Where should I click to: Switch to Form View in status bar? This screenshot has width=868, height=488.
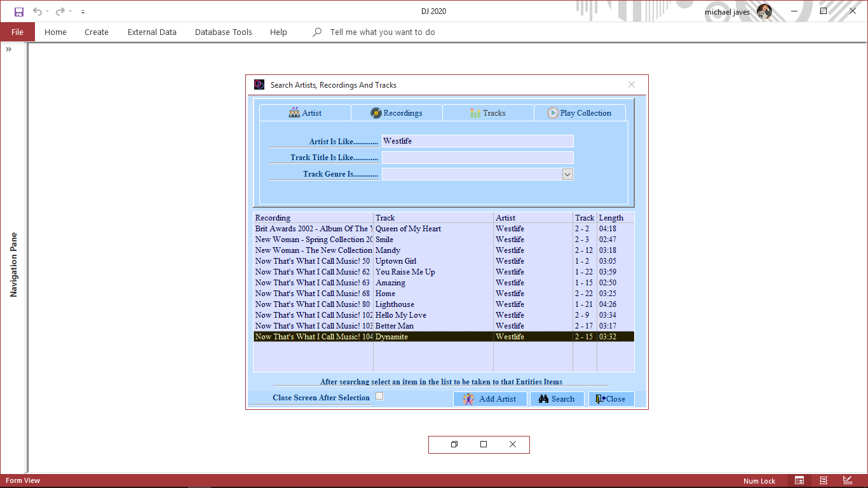point(799,480)
